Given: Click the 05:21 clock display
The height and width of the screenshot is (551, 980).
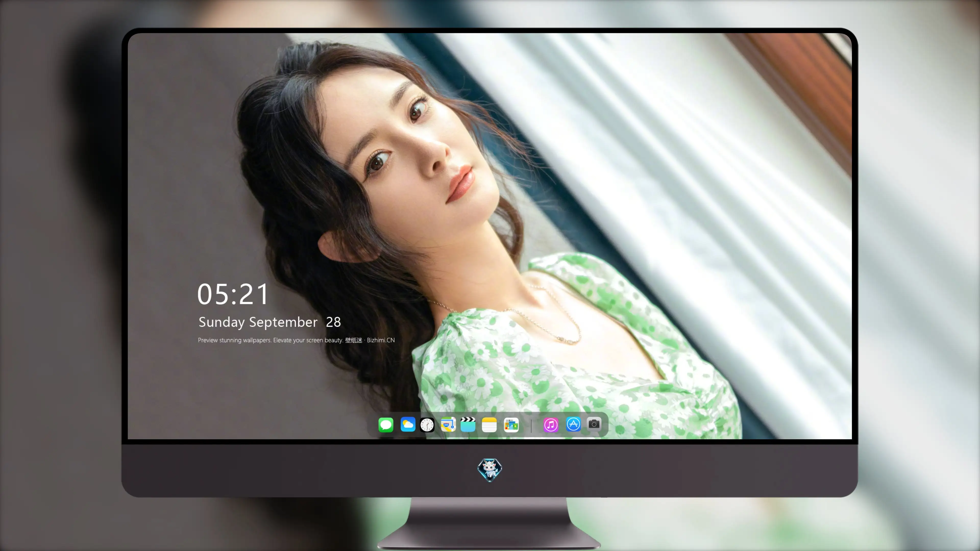Looking at the screenshot, I should [x=232, y=294].
